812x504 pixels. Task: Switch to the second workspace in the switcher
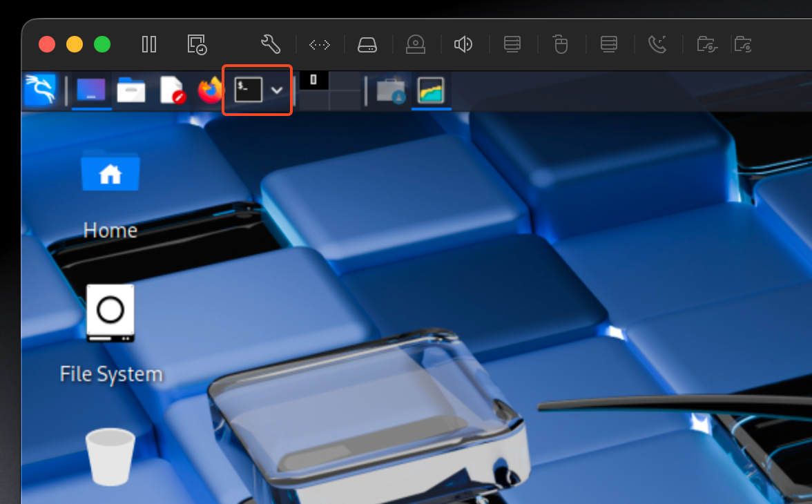pyautogui.click(x=345, y=81)
